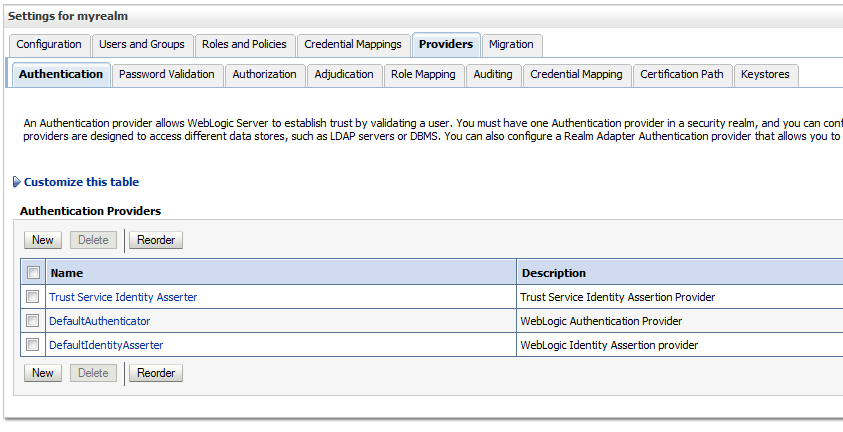Open the Trust Service Identity Asserter link
Screen dimensions: 843x432
[x=123, y=297]
